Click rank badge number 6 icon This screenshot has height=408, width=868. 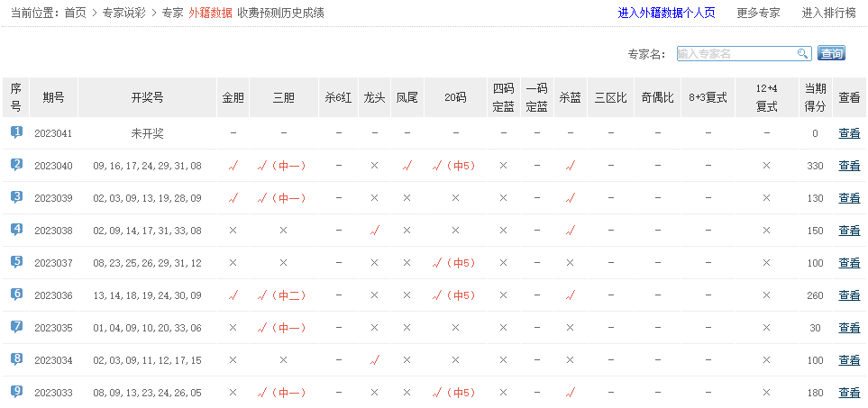point(16,295)
